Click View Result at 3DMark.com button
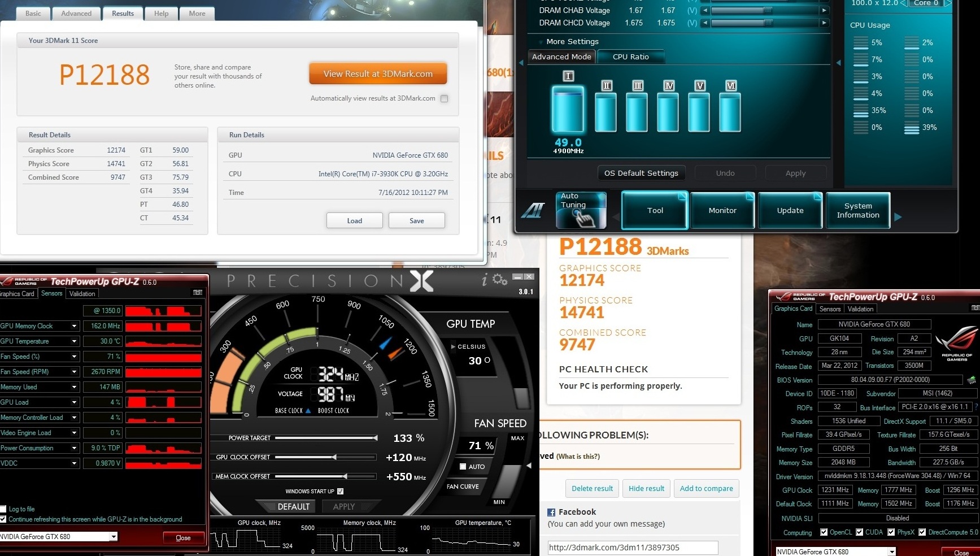 click(378, 74)
